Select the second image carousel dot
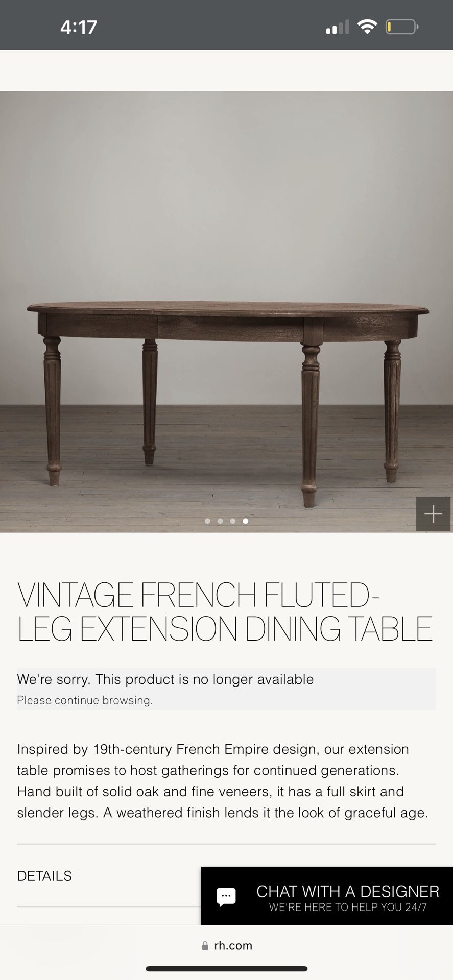This screenshot has width=453, height=980. (220, 521)
